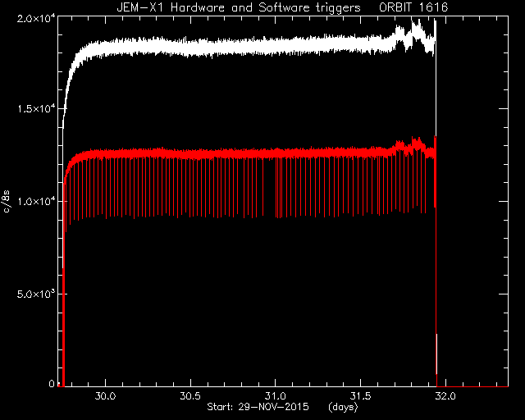Click the Start: 29-NOV-2015 date label

coord(258,407)
